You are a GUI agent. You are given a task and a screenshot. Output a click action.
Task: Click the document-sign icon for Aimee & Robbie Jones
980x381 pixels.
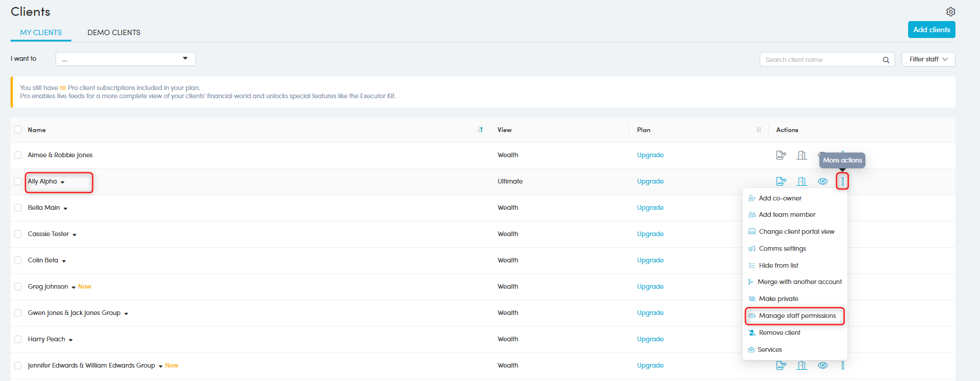(x=781, y=155)
